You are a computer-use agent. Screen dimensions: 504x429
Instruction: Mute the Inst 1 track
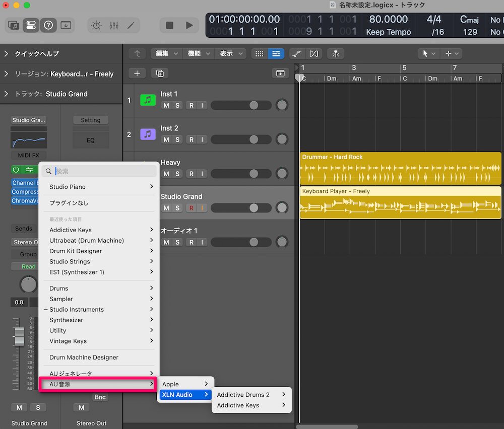point(166,105)
